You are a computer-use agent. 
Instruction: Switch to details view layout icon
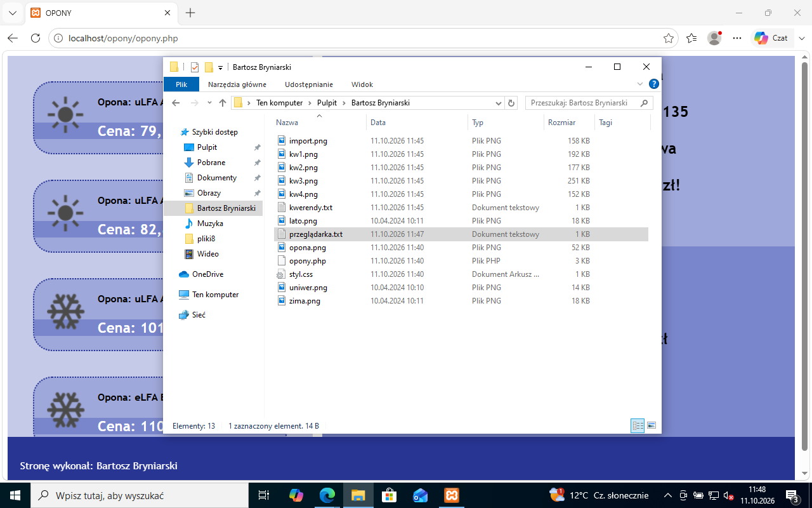[638, 425]
